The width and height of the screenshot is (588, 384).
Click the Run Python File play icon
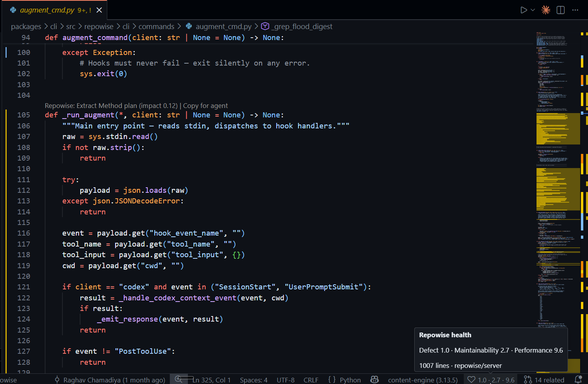[x=524, y=10]
